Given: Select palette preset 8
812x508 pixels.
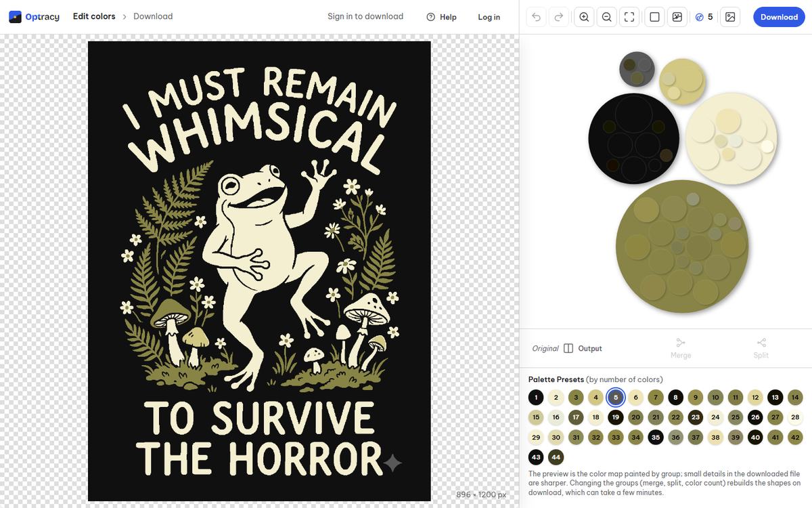Looking at the screenshot, I should point(675,398).
